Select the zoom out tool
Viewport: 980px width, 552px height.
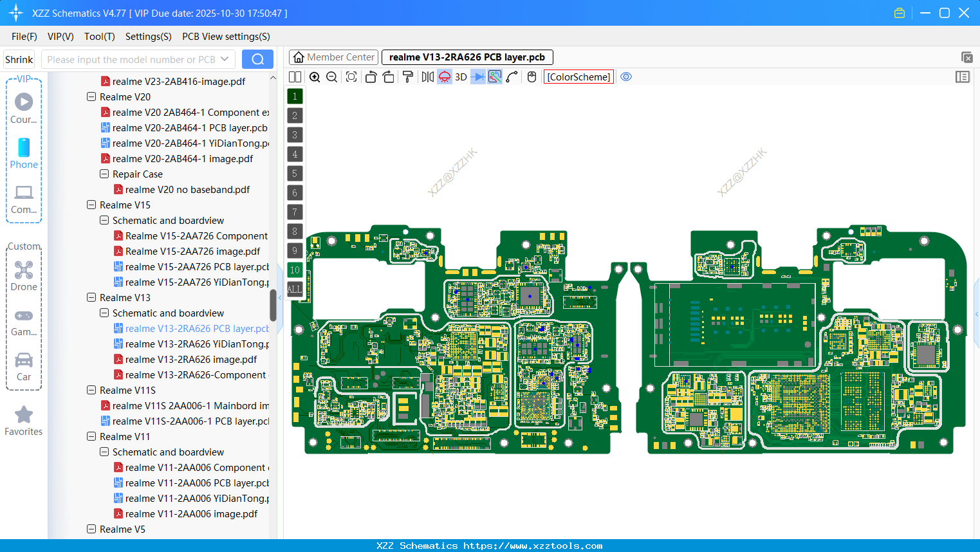pyautogui.click(x=331, y=77)
